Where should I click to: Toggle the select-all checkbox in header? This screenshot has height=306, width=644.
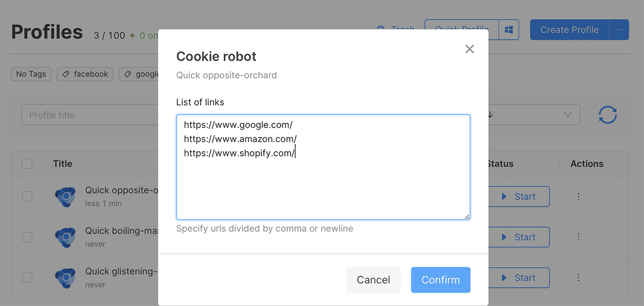click(27, 164)
